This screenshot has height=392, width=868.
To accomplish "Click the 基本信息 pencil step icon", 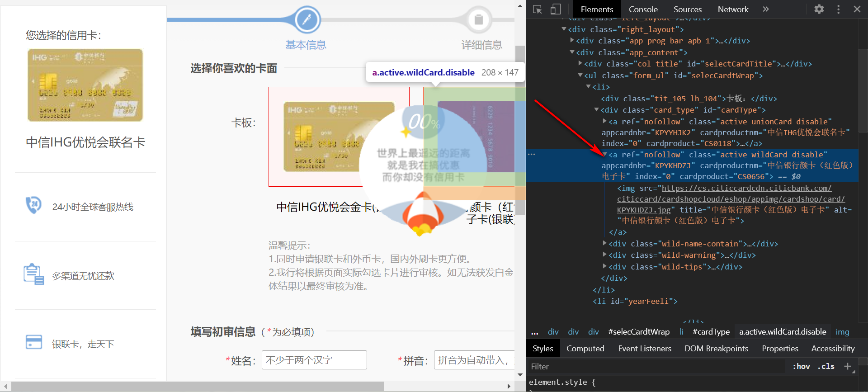I will click(307, 19).
